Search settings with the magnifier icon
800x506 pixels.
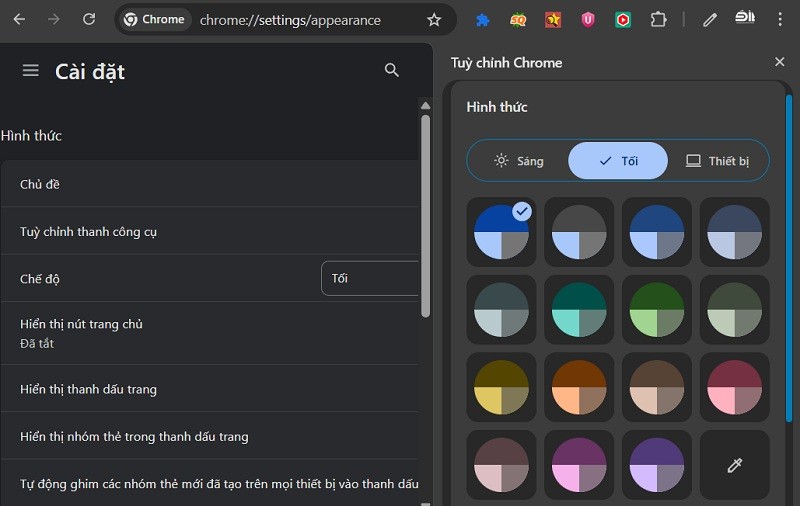[x=391, y=70]
